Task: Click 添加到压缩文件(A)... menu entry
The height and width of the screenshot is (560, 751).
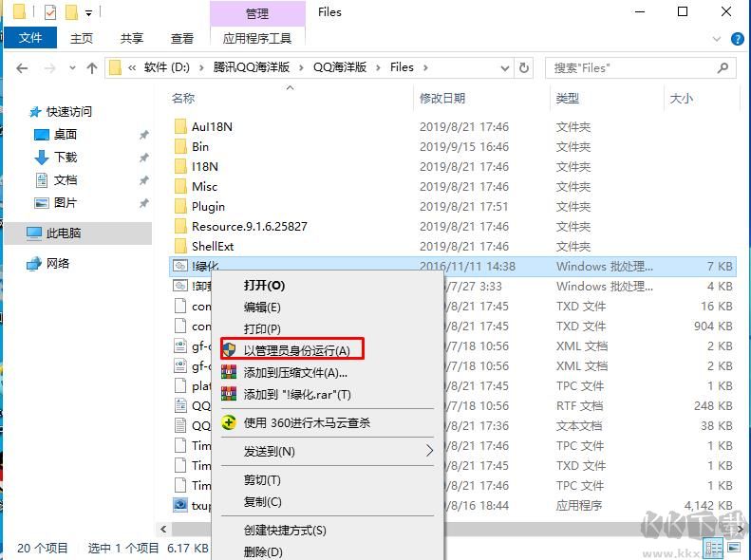Action: [x=295, y=372]
